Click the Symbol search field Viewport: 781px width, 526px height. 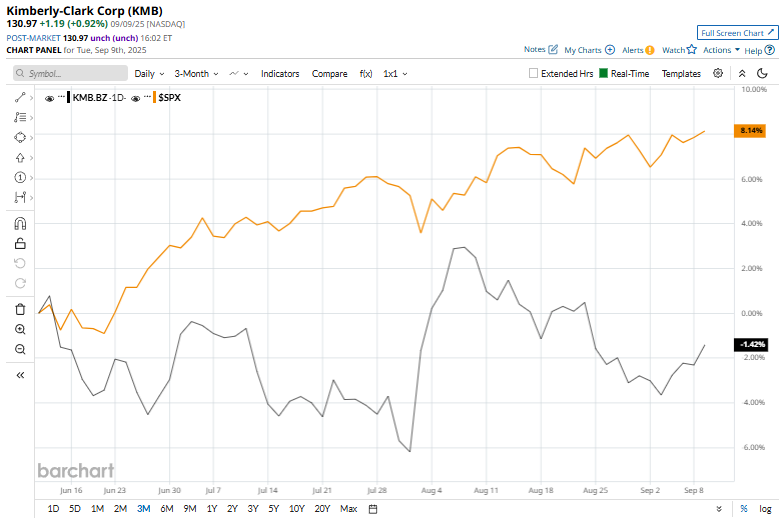pos(70,73)
